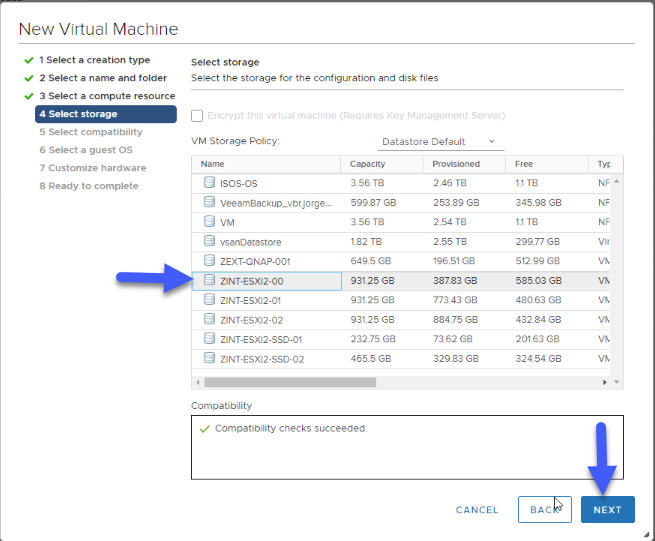The width and height of the screenshot is (655, 541).
Task: Click the ZINT-ESXI2-SSD-01 datastore icon
Action: pyautogui.click(x=209, y=339)
